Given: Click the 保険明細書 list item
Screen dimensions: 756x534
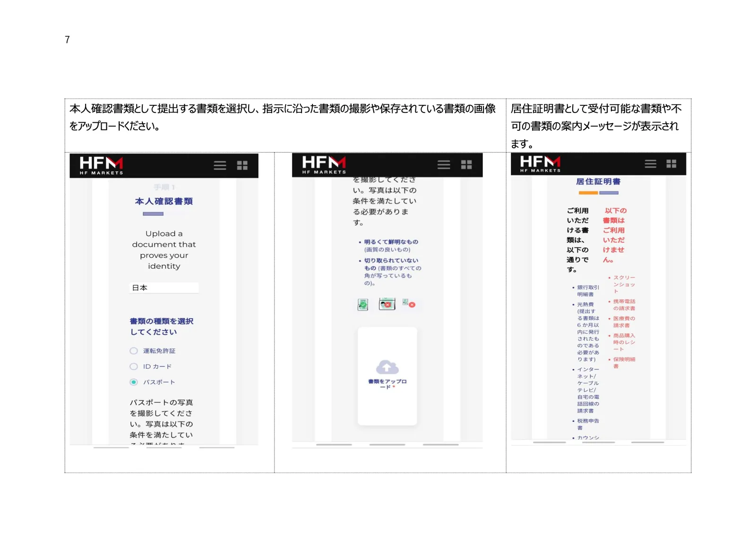Looking at the screenshot, I should click(x=624, y=363).
